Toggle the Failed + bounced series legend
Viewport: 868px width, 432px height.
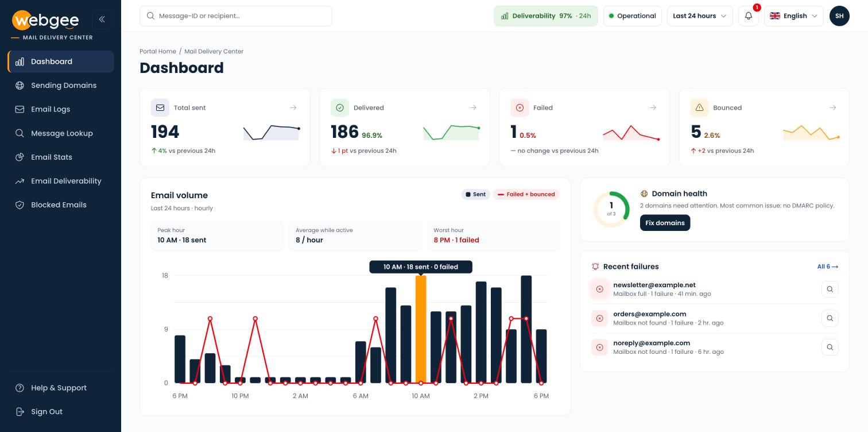526,194
